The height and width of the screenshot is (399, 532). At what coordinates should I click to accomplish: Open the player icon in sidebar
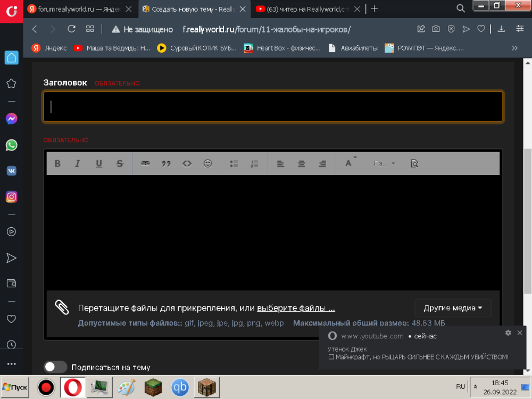pos(12,232)
